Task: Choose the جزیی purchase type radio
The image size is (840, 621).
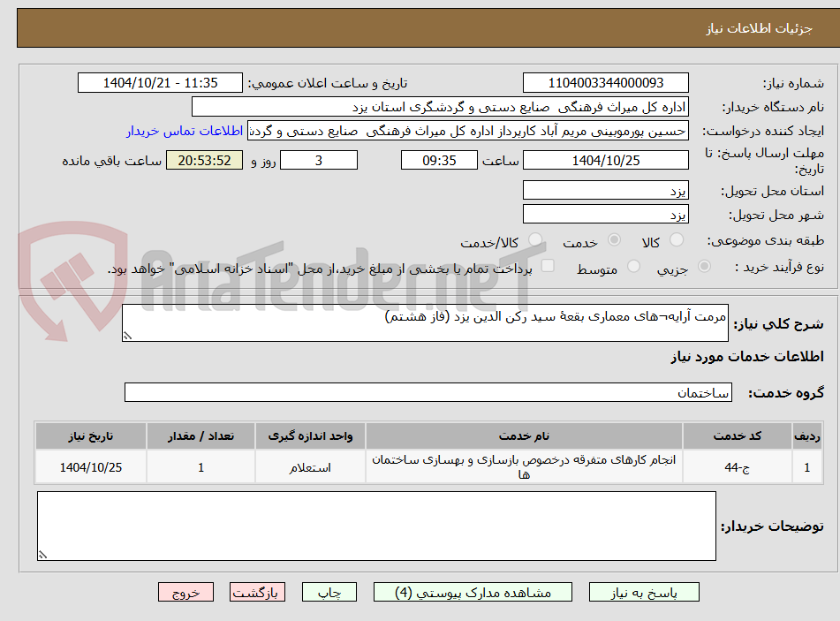Action: point(704,266)
